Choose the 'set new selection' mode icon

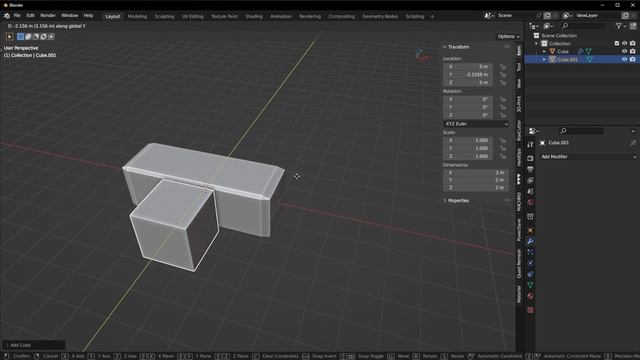(20, 36)
